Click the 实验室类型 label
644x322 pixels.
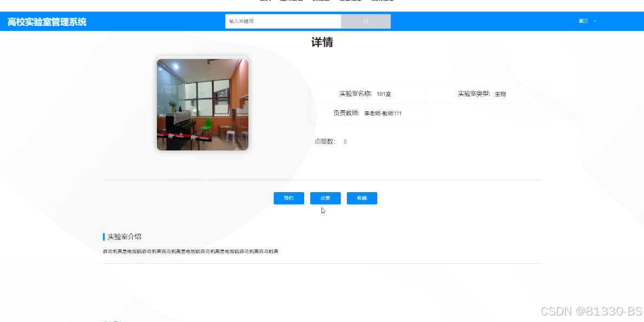[474, 94]
